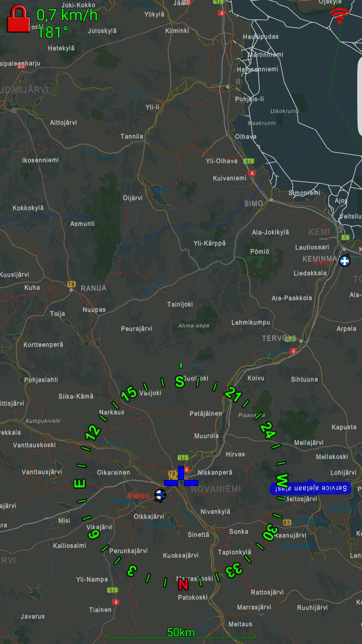This screenshot has height=644, width=362.
Task: Tap the Kumpukivalo hill label
Action: [x=43, y=421]
